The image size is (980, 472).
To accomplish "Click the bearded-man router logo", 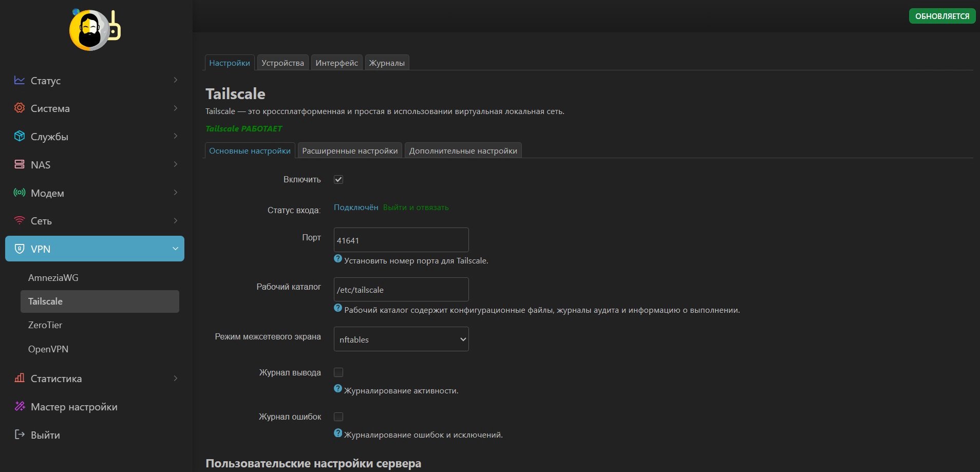I will point(95,30).
